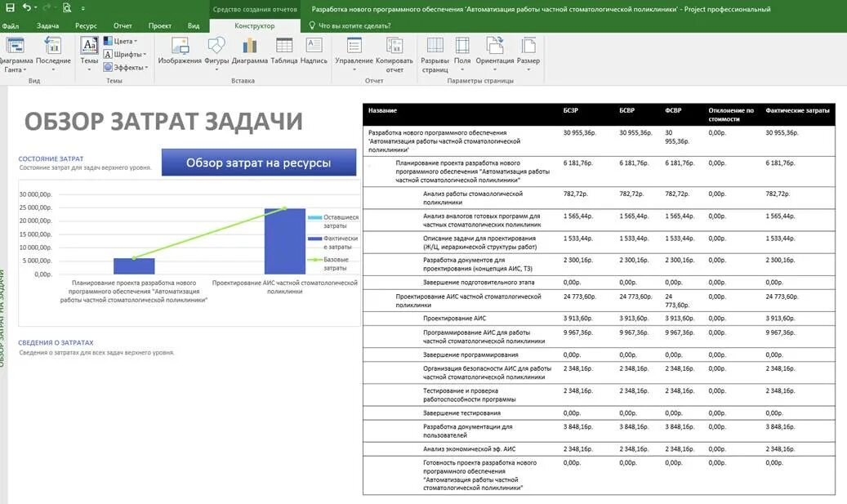847x504 pixels.
Task: Select the 'Завершение подготовительного этапа' row name
Action: (479, 282)
